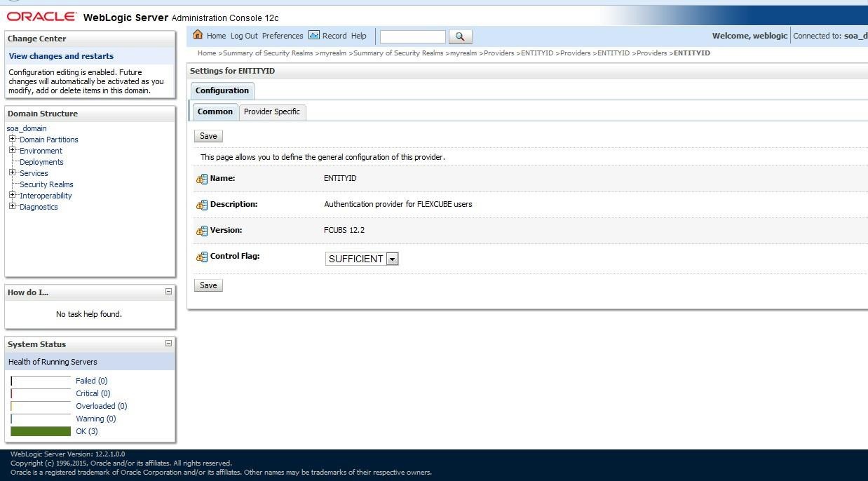Screen dimensions: 868x481
Task: Collapse the How do I panel
Action: pos(168,292)
